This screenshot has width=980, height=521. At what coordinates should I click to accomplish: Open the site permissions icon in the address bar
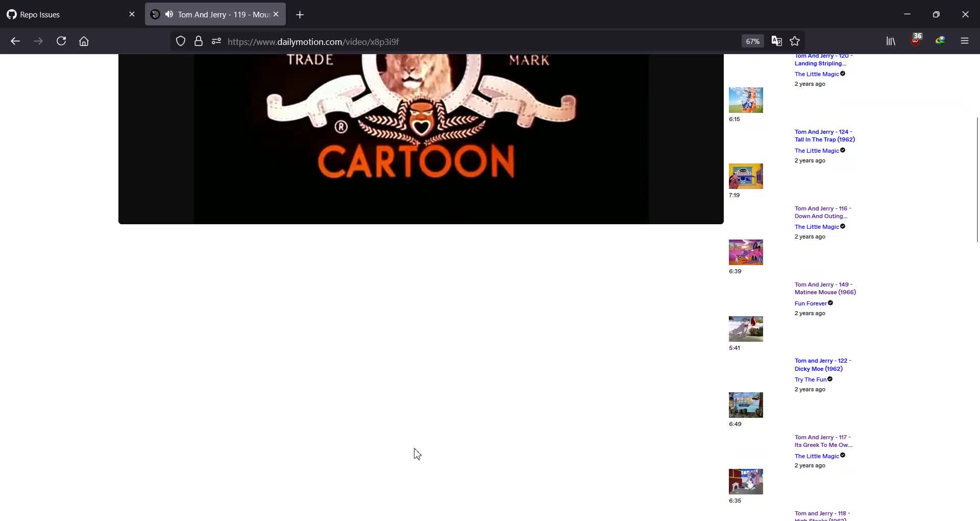216,41
